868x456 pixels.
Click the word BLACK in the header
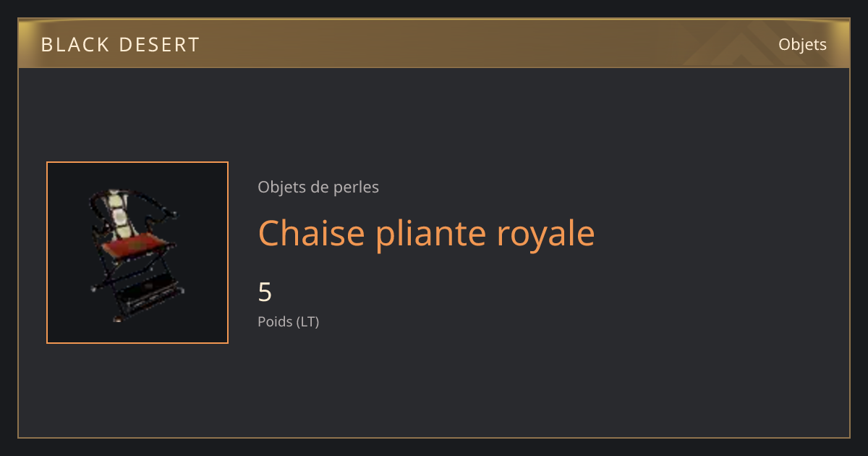pos(72,45)
